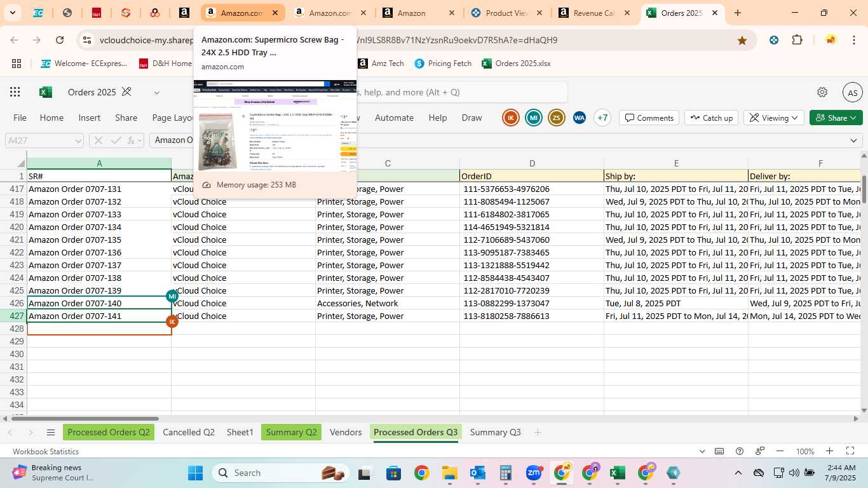Show the ZS collaborator presence avatar

point(557,118)
